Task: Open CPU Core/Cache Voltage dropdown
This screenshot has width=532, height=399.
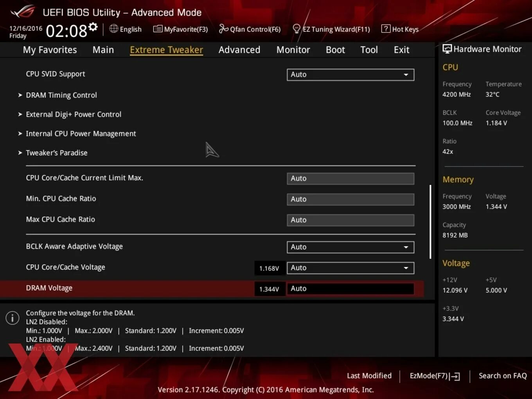Action: (x=350, y=268)
